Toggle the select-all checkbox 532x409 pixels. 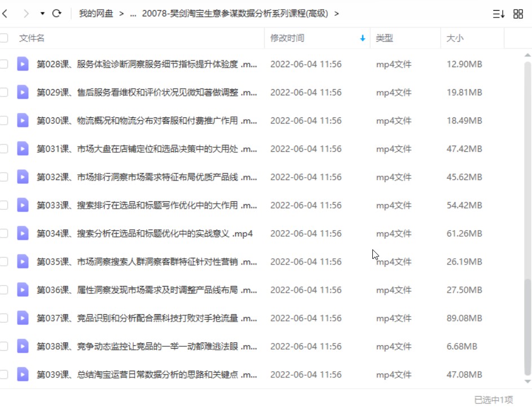[x=4, y=38]
